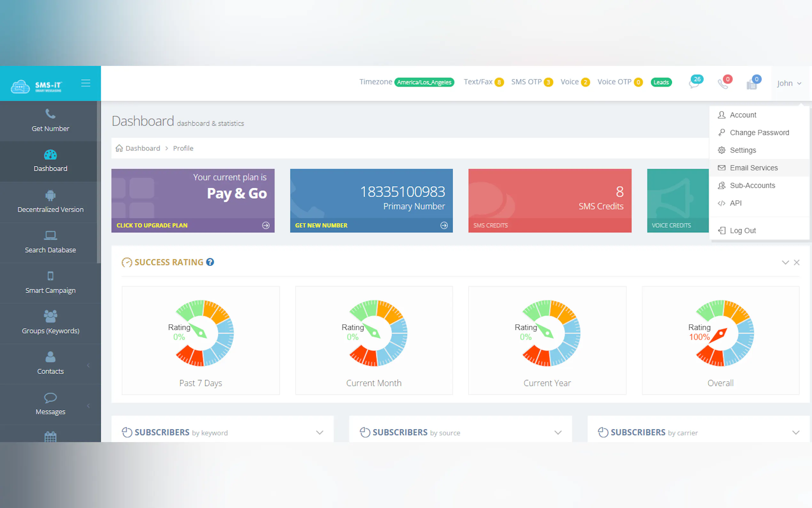
Task: Open the John user dropdown
Action: click(x=788, y=83)
